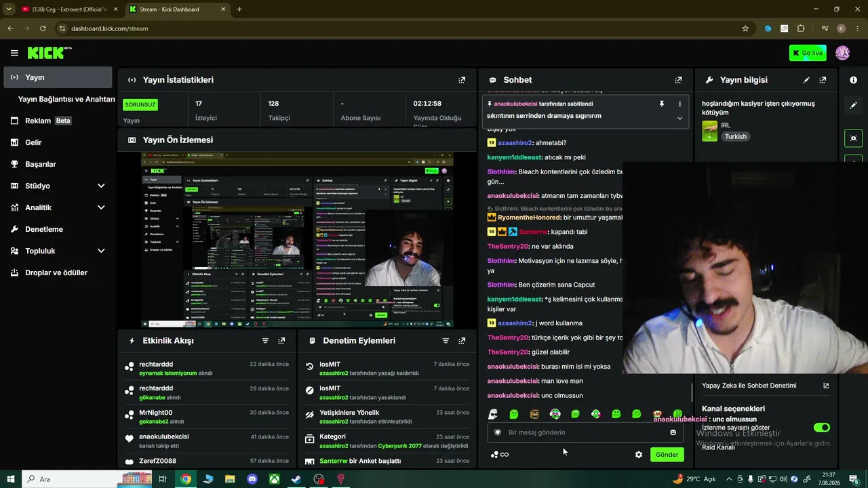Screen dimensions: 868x488
Task: Click the MrNight00 activity row
Action: click(x=206, y=417)
